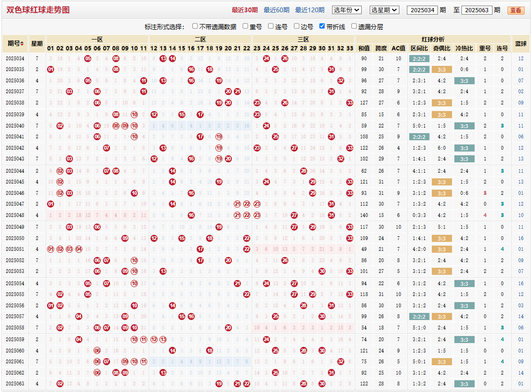Click red ball 05 in row 2025034
Screen dimensions: 532x392
[88, 58]
